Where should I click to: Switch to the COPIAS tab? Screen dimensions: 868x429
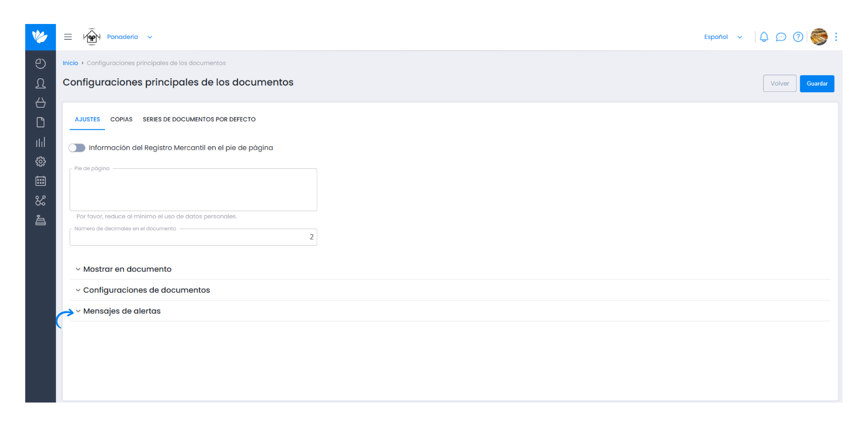121,119
